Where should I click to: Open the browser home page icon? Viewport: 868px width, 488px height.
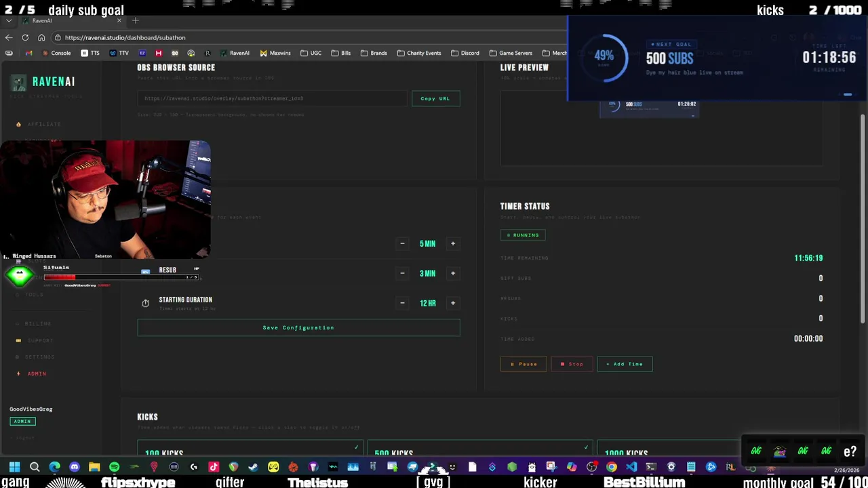point(41,37)
